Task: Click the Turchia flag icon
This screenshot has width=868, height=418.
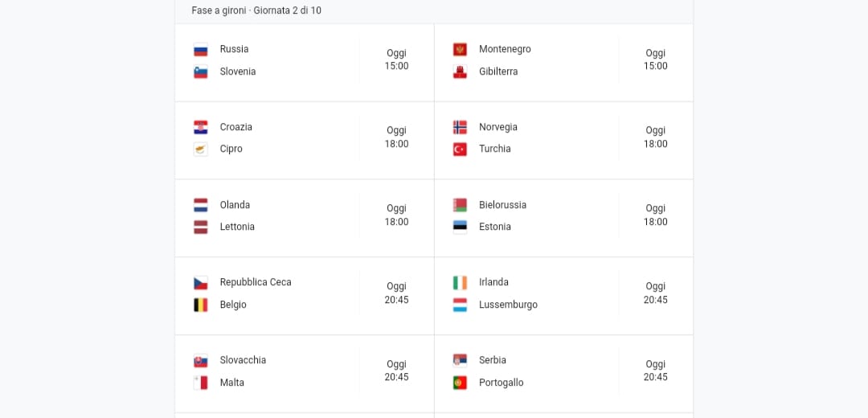Action: [460, 150]
